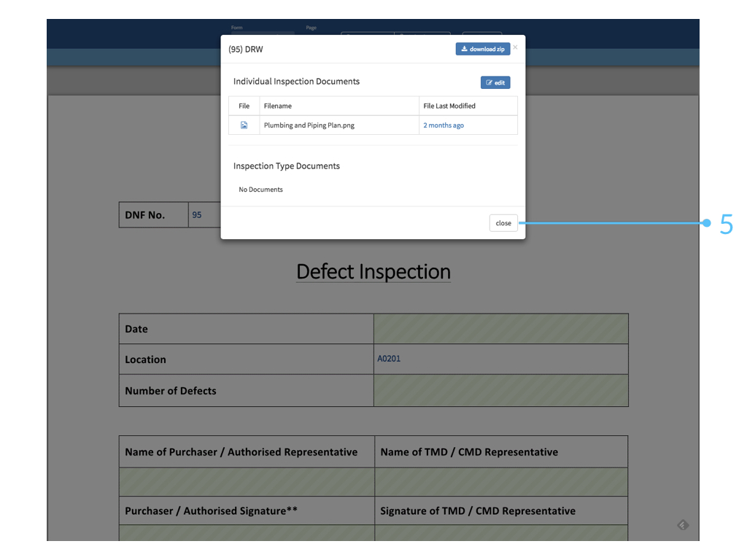Screen dimensions: 747x560
Task: Click the download zip button
Action: pyautogui.click(x=483, y=49)
